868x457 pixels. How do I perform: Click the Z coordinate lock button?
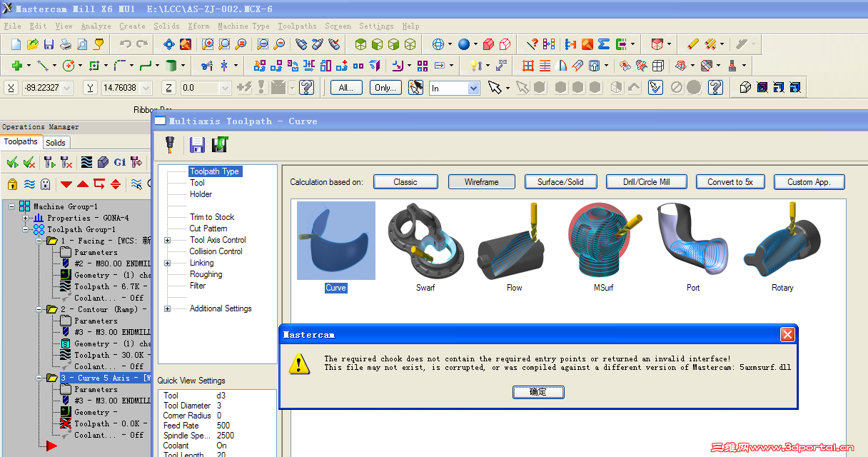point(169,88)
